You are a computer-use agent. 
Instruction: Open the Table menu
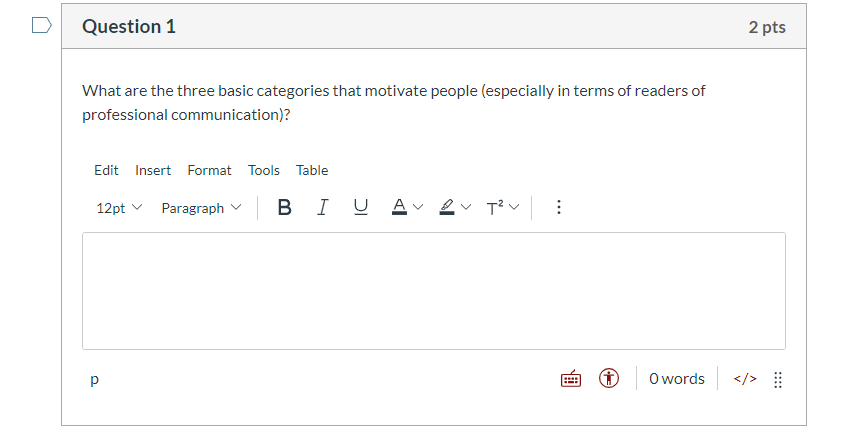pyautogui.click(x=312, y=170)
